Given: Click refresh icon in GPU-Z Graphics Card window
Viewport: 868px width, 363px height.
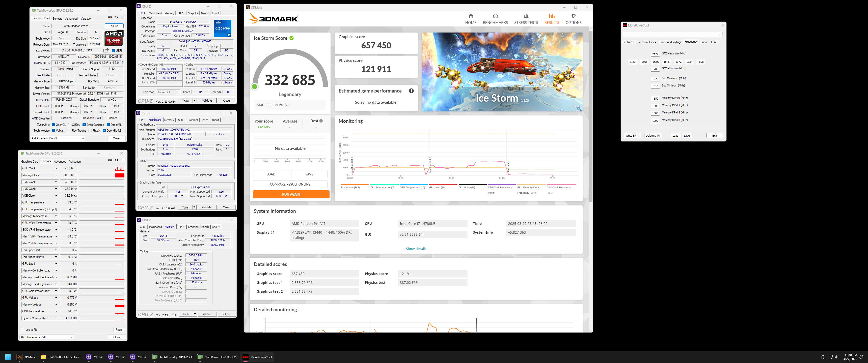Looking at the screenshot, I should pos(116,17).
